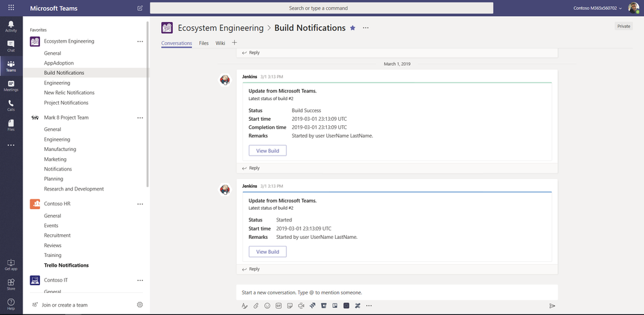Open Meetings from the left rail
The width and height of the screenshot is (644, 315).
11,86
